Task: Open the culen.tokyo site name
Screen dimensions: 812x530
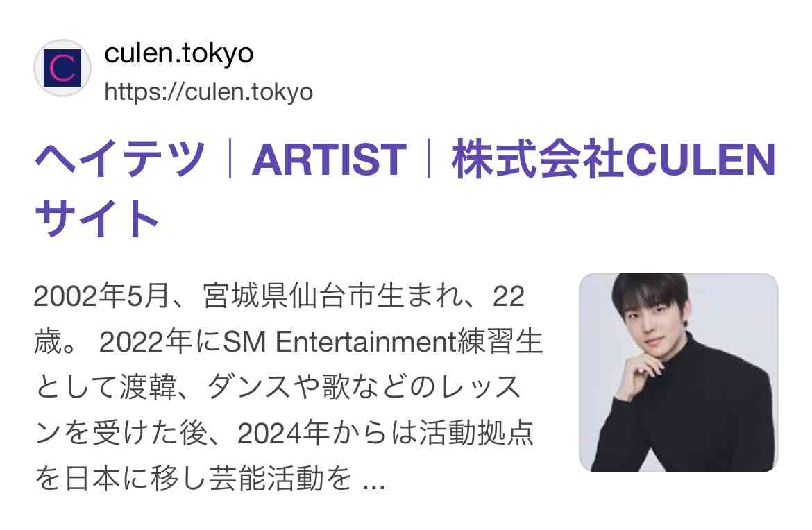Action: 178,53
